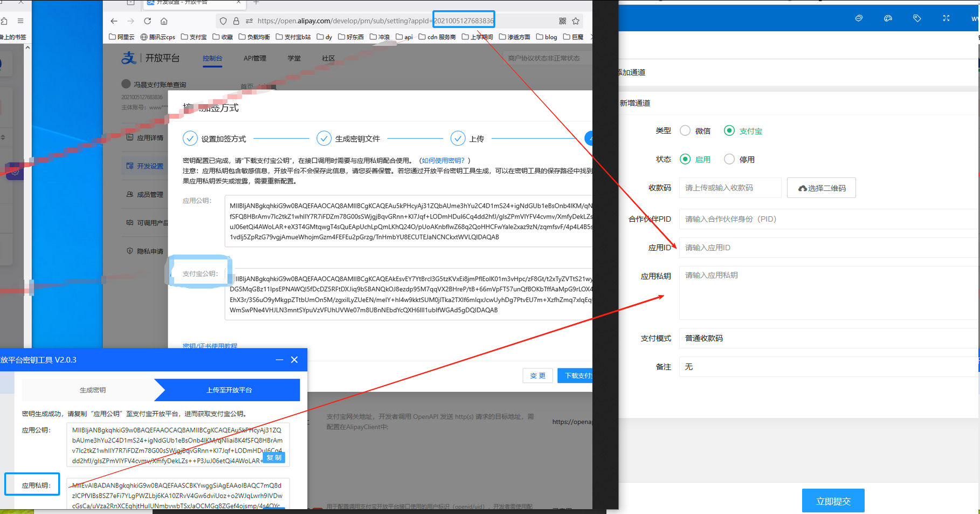980x514 pixels.
Task: Toggle the fullscreen expand icon in blue header
Action: [x=946, y=18]
